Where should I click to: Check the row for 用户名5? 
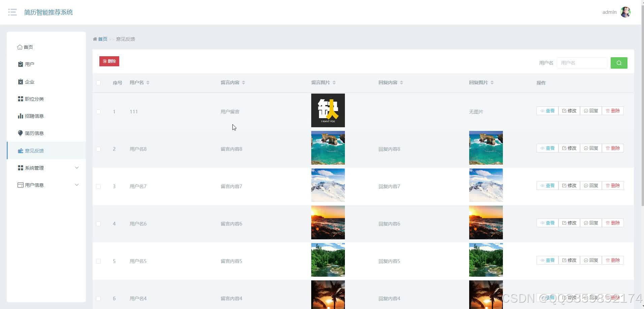pos(98,261)
